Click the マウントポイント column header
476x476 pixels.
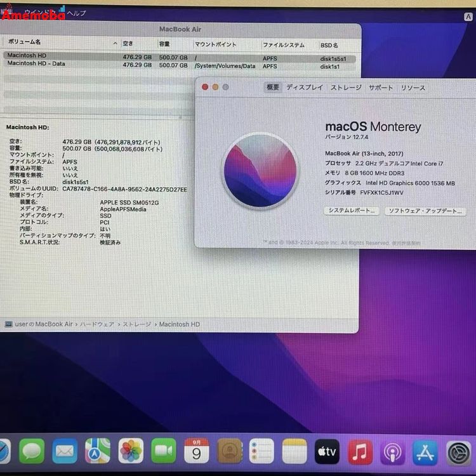click(x=215, y=44)
